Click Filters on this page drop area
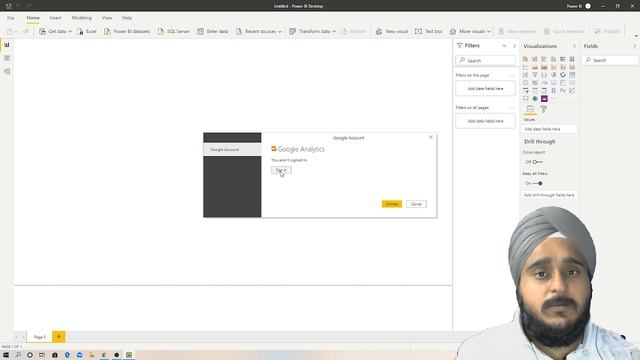This screenshot has height=360, width=640. click(485, 88)
